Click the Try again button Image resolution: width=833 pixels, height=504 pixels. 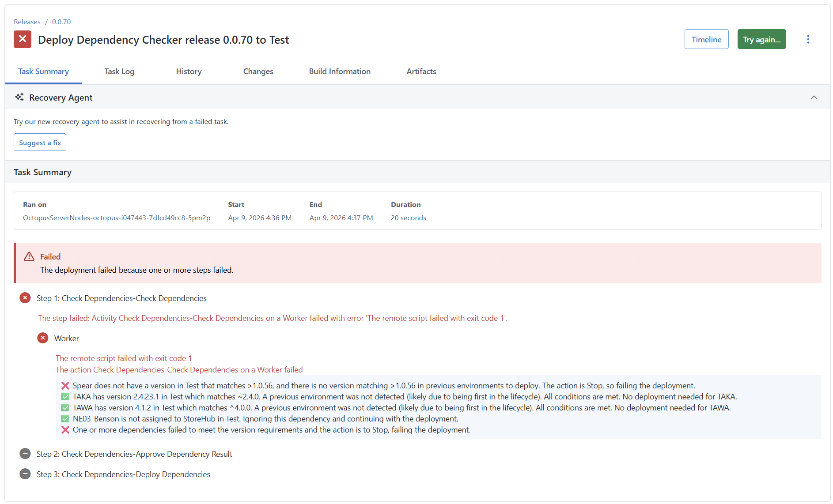click(761, 39)
